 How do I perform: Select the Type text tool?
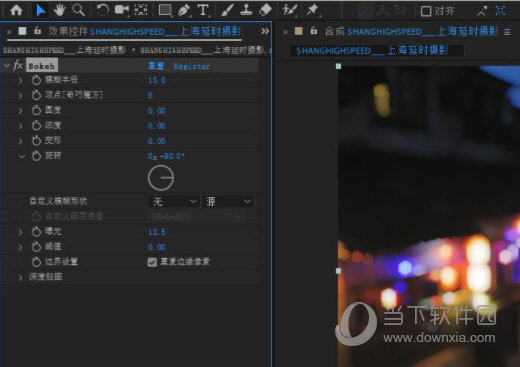[x=203, y=10]
